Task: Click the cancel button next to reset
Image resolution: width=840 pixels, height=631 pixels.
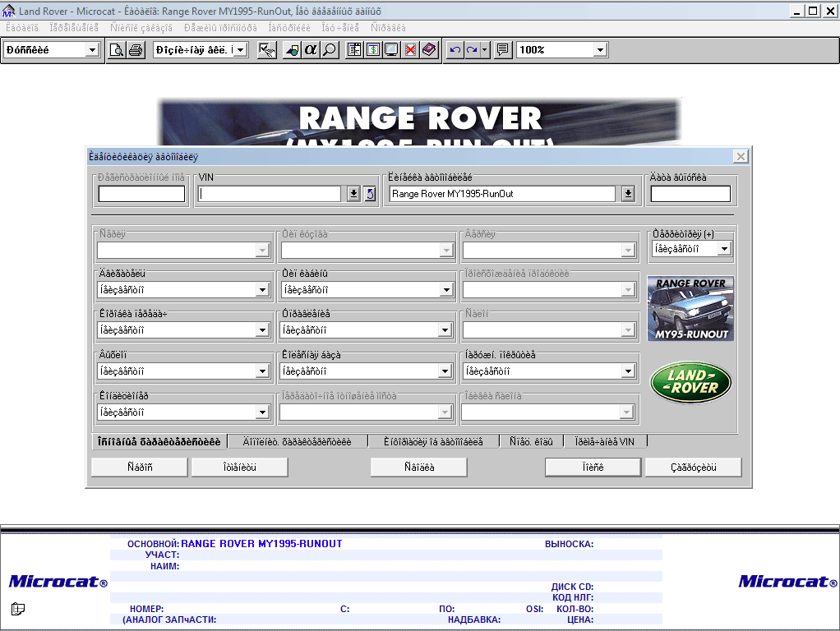Action: tap(239, 467)
